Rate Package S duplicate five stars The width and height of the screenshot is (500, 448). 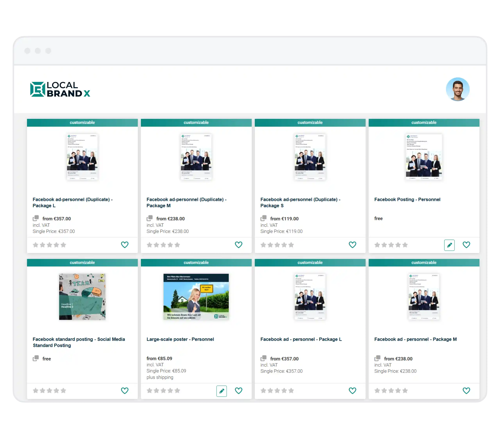(x=291, y=245)
